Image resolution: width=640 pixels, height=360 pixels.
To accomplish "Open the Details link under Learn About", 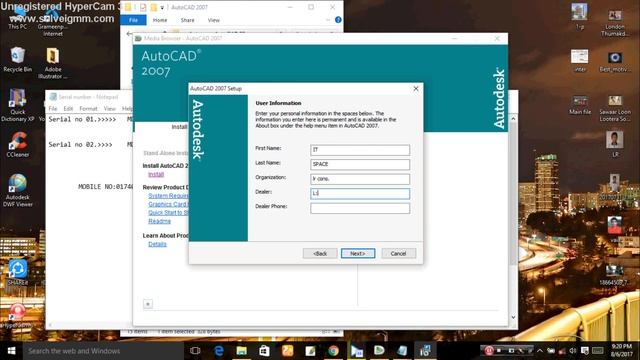I will 158,244.
